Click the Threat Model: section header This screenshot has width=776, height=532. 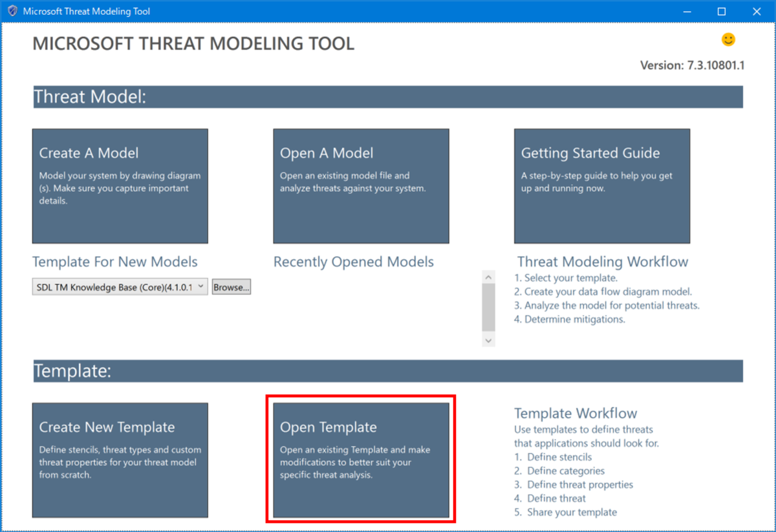(x=387, y=97)
